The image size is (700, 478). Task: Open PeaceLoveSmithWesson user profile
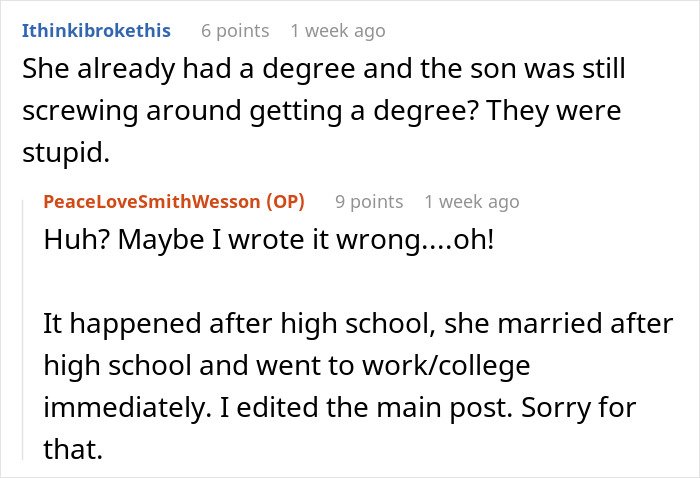(152, 201)
